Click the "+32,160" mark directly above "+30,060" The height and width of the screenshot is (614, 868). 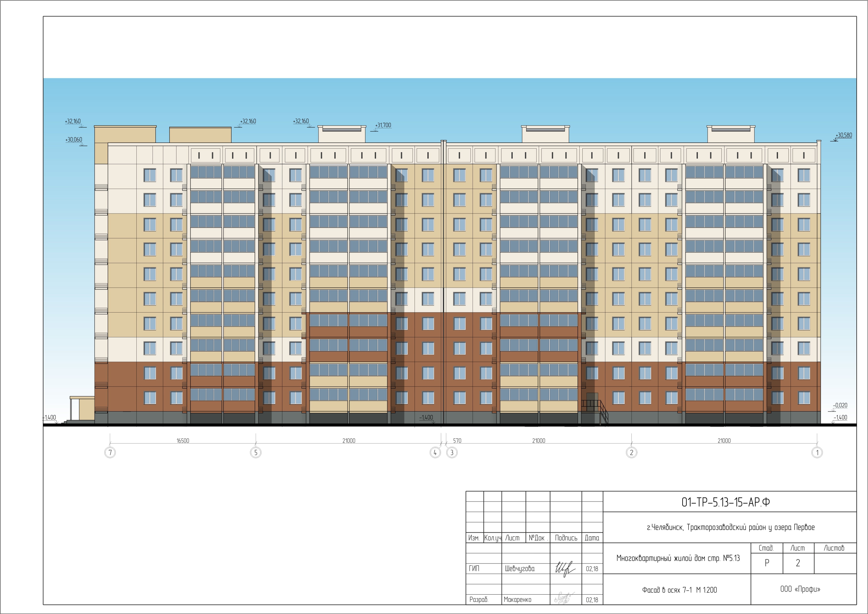pos(73,121)
